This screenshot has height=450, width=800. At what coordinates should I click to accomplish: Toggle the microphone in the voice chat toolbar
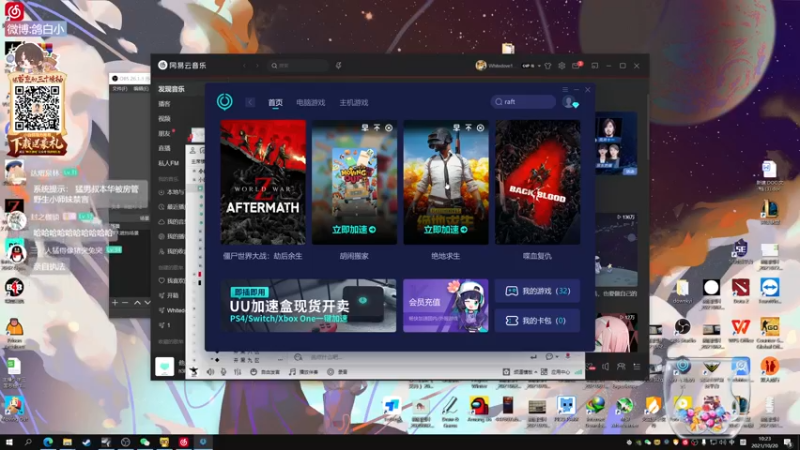click(x=223, y=372)
